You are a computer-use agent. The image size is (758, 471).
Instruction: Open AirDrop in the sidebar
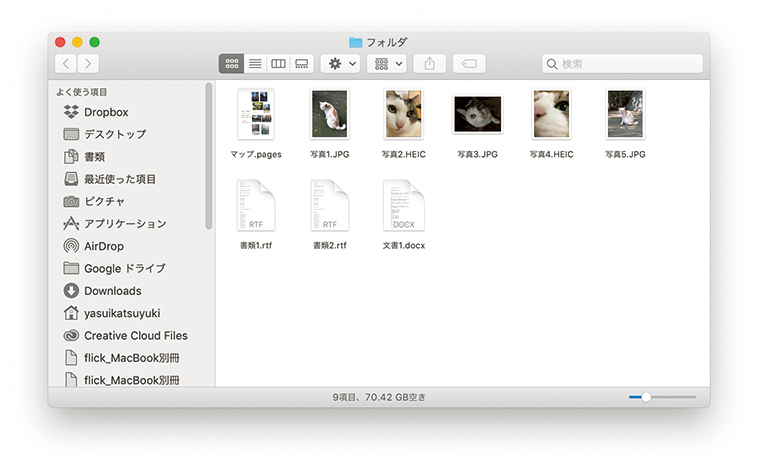click(103, 246)
